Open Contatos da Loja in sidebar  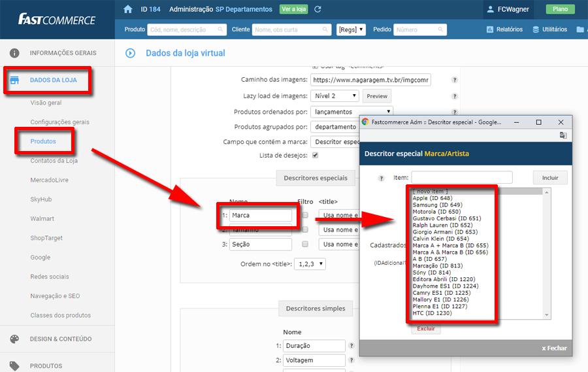[x=54, y=161]
